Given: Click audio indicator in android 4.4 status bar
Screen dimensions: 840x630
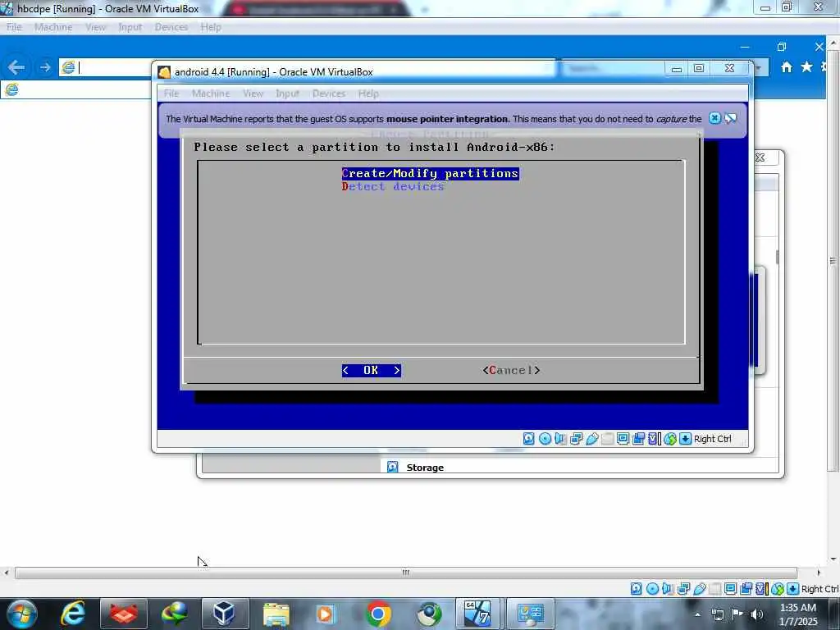Looking at the screenshot, I should click(560, 439).
